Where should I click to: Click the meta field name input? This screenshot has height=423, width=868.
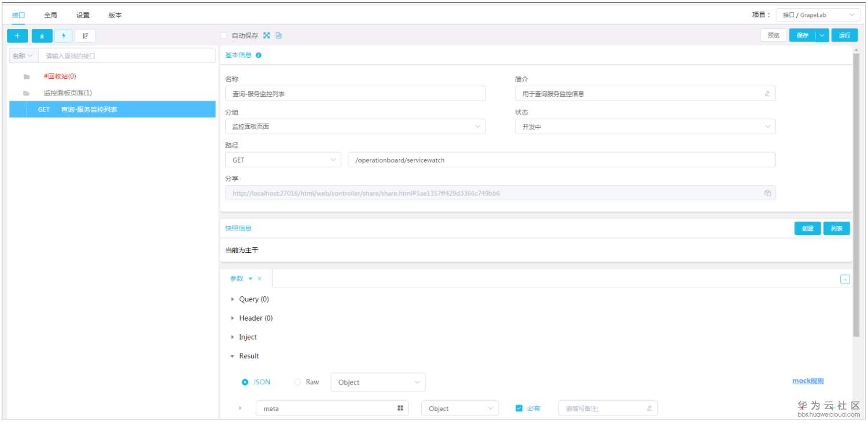tap(332, 409)
